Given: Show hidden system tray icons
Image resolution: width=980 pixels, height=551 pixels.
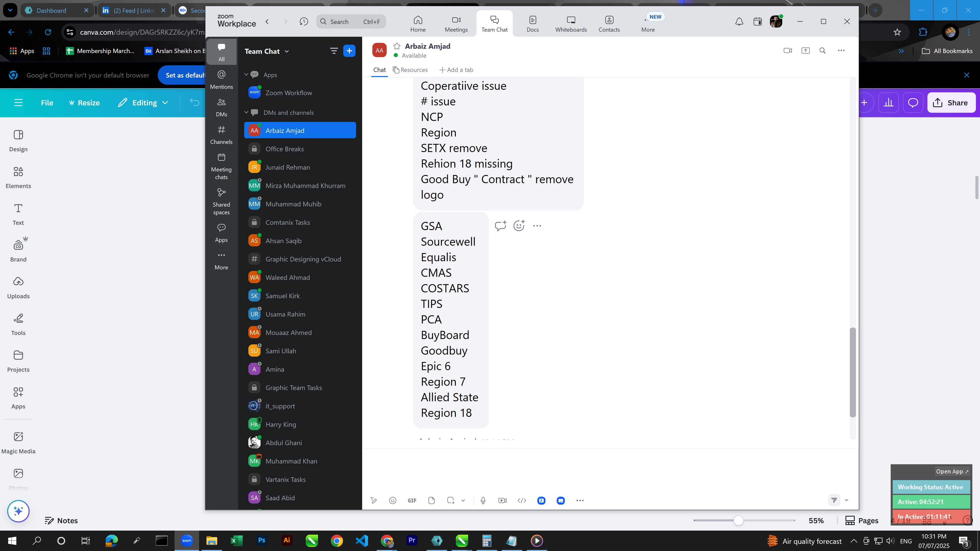Looking at the screenshot, I should [853, 541].
